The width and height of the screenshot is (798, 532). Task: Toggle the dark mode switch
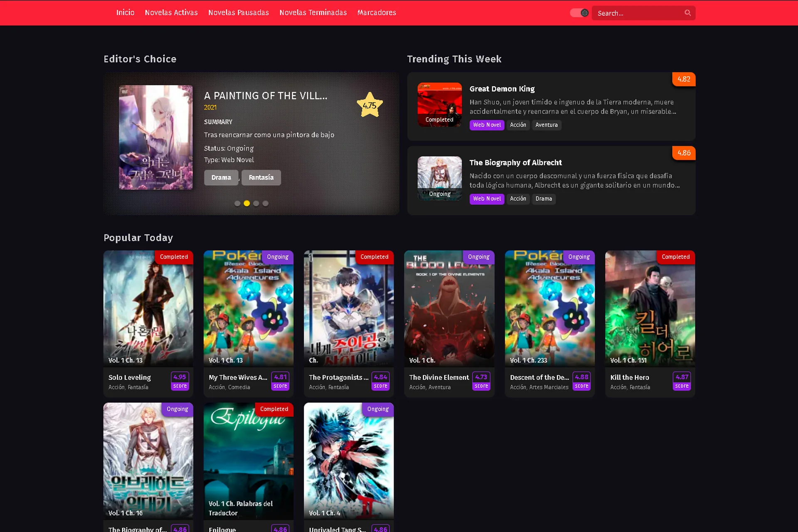[x=579, y=13]
